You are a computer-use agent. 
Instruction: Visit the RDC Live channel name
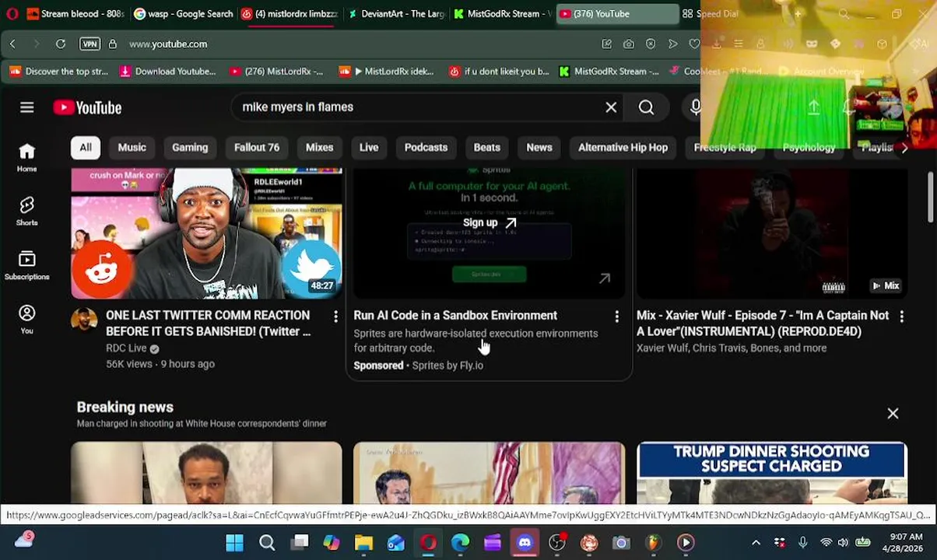pos(126,348)
